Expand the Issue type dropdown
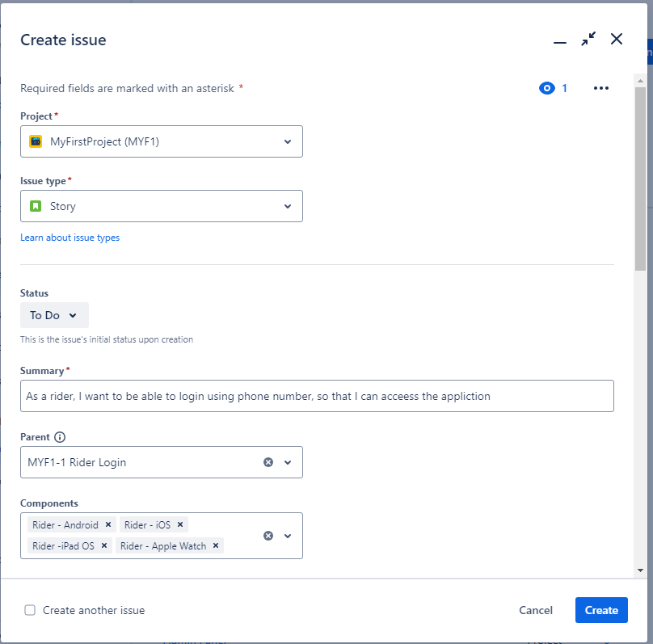 (x=162, y=206)
